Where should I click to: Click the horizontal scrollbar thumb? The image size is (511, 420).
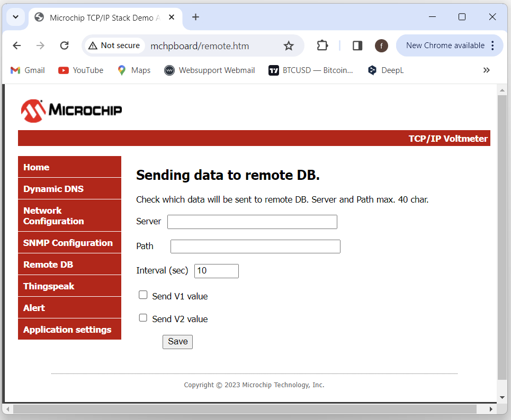[x=245, y=409]
